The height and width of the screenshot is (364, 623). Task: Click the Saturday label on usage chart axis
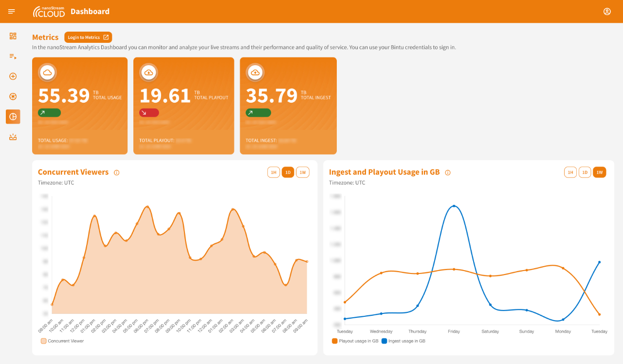[x=490, y=331]
